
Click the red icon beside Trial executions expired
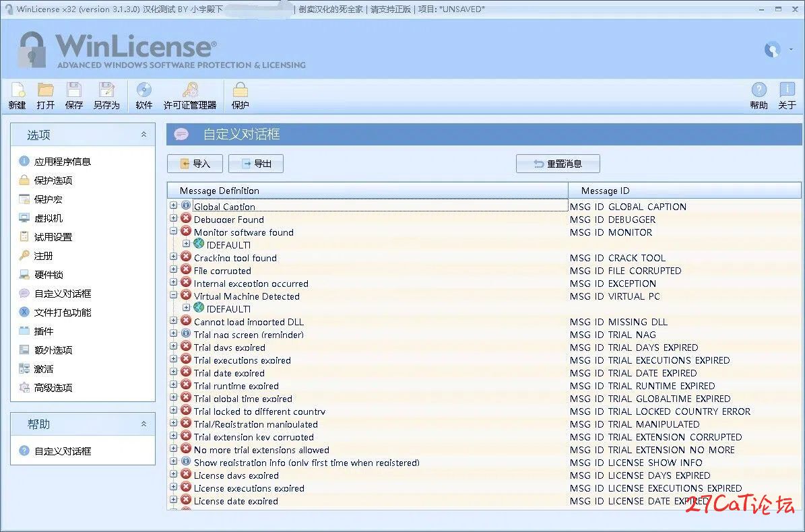[x=186, y=359]
